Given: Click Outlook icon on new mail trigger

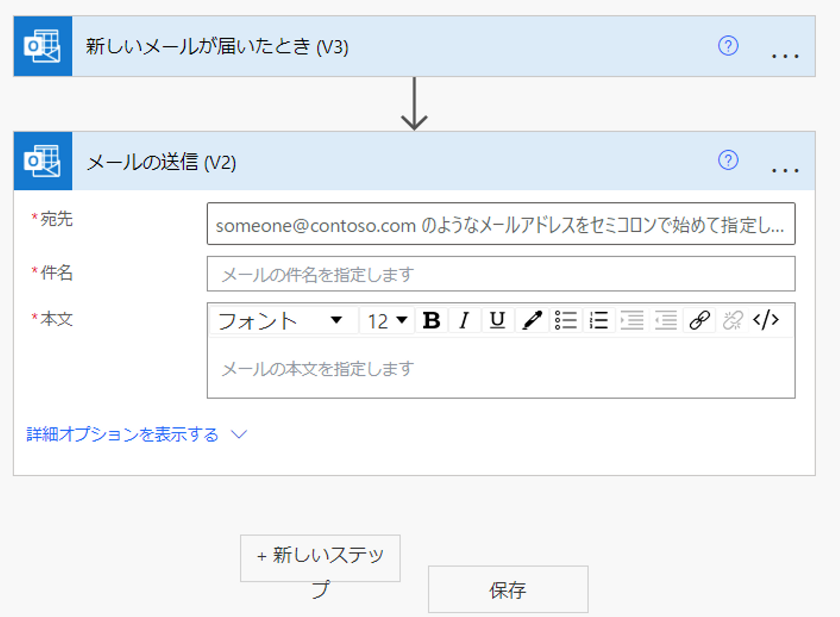Looking at the screenshot, I should [x=43, y=46].
